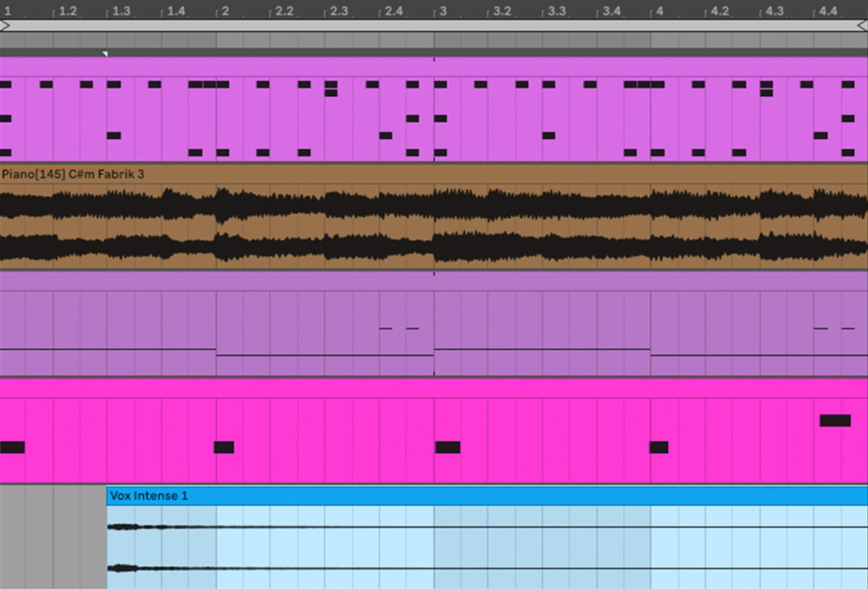
Task: Select the bar 2 note in the magenta MIDI clip
Action: point(224,447)
